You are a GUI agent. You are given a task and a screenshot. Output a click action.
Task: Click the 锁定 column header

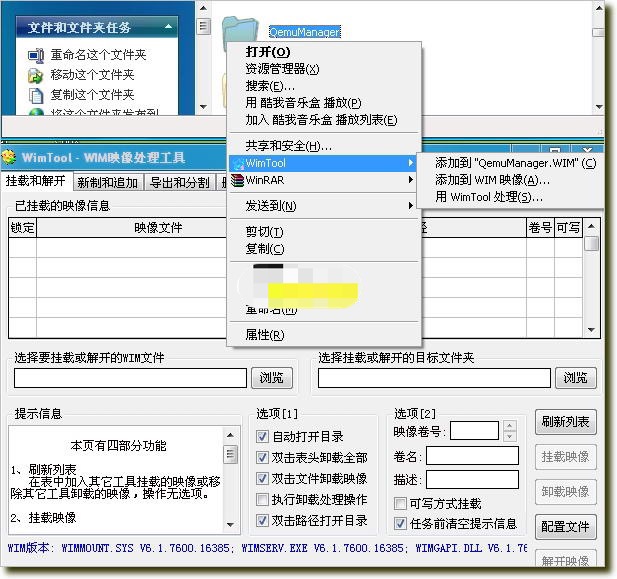click(22, 228)
